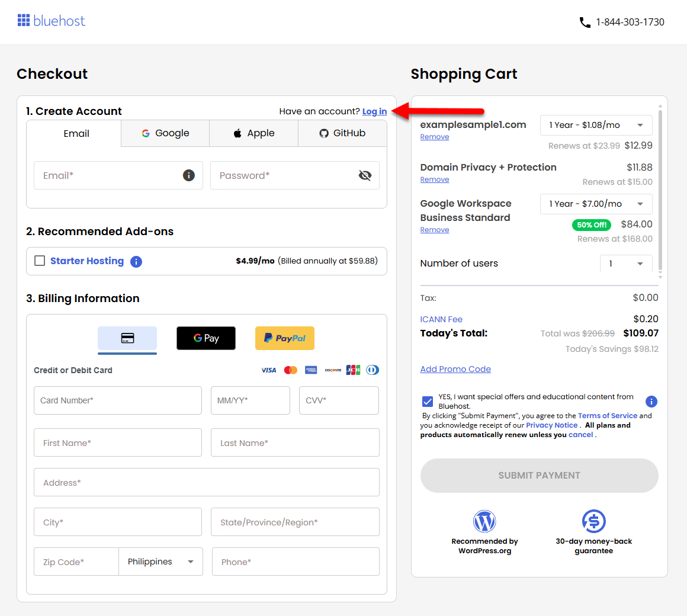Focus the First Name field
Viewport: 687px width, 616px height.
point(118,442)
